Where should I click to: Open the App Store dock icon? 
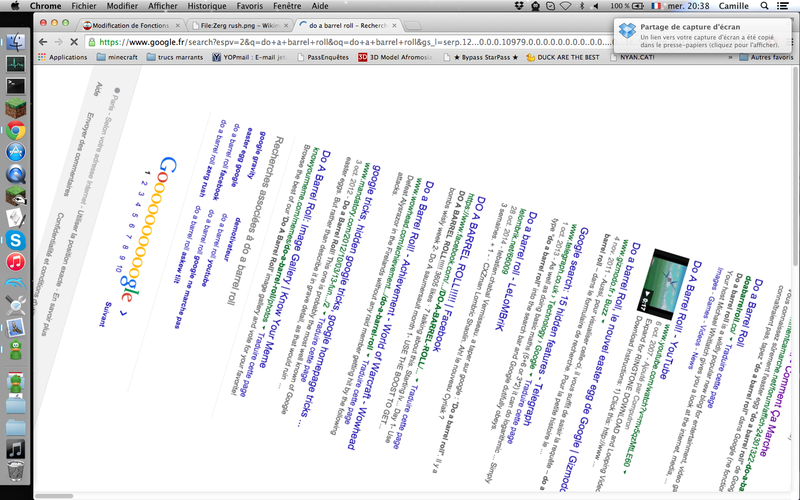[16, 152]
